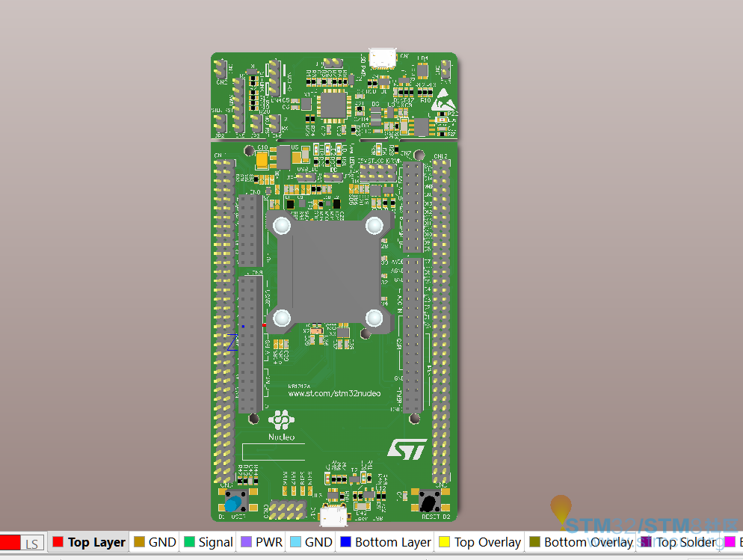Click the Nucleo butterfly logo
This screenshot has width=743, height=560.
[x=282, y=419]
